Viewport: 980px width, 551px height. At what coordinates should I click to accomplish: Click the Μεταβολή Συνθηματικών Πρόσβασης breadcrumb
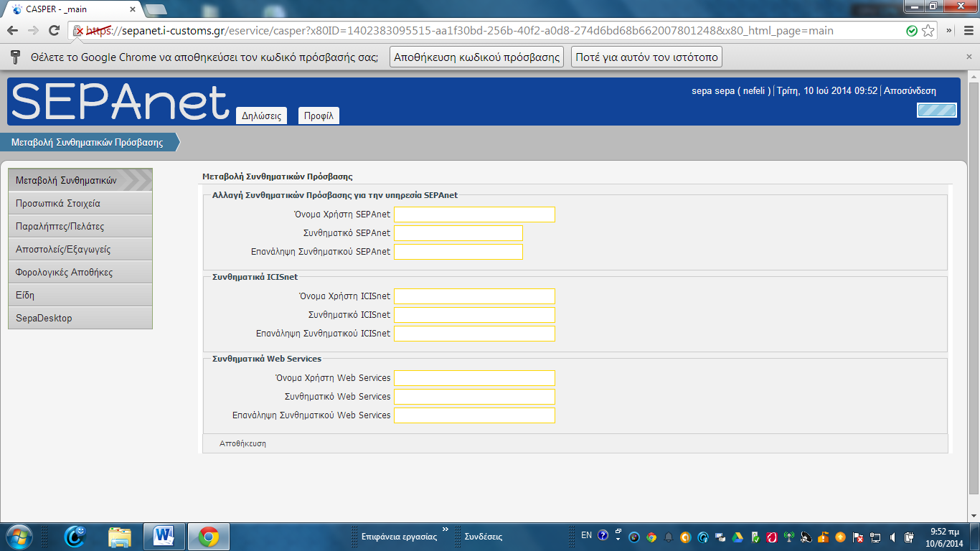click(x=87, y=142)
